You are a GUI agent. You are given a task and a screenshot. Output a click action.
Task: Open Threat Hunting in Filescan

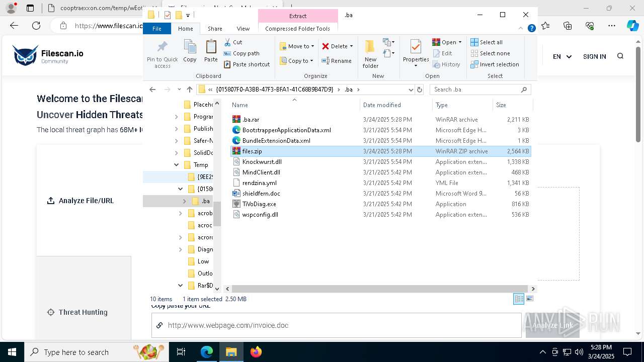(x=77, y=312)
